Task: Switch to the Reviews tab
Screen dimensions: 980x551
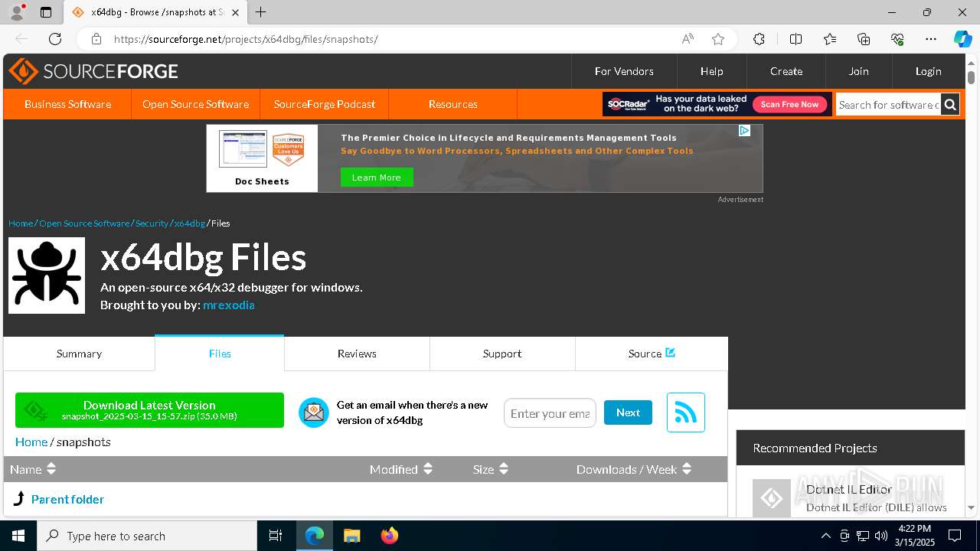Action: (357, 354)
